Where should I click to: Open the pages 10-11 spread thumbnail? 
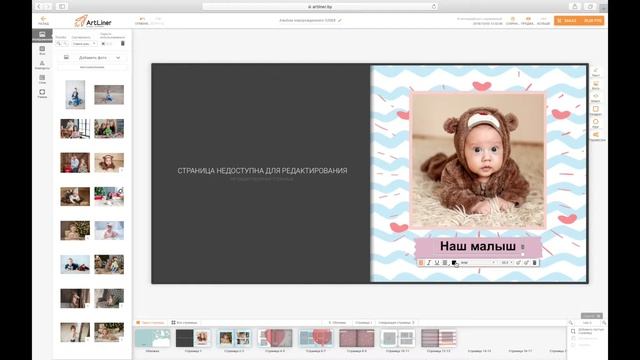tap(398, 338)
